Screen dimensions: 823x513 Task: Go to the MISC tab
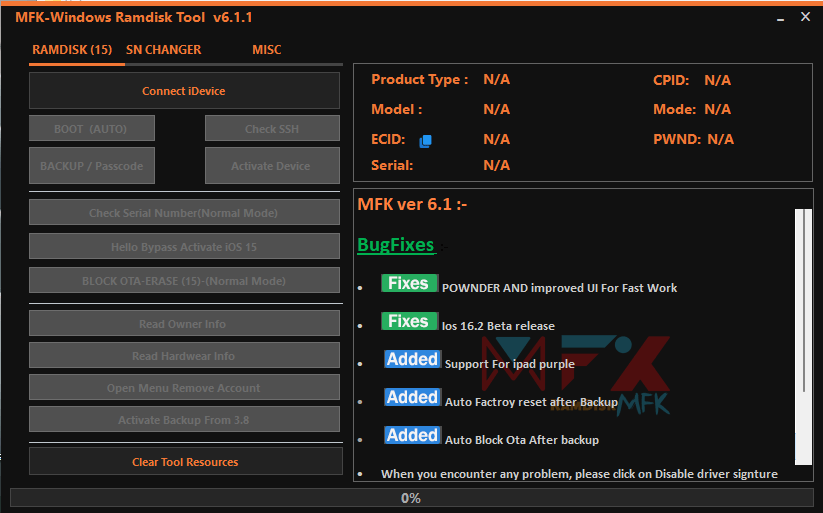click(267, 50)
